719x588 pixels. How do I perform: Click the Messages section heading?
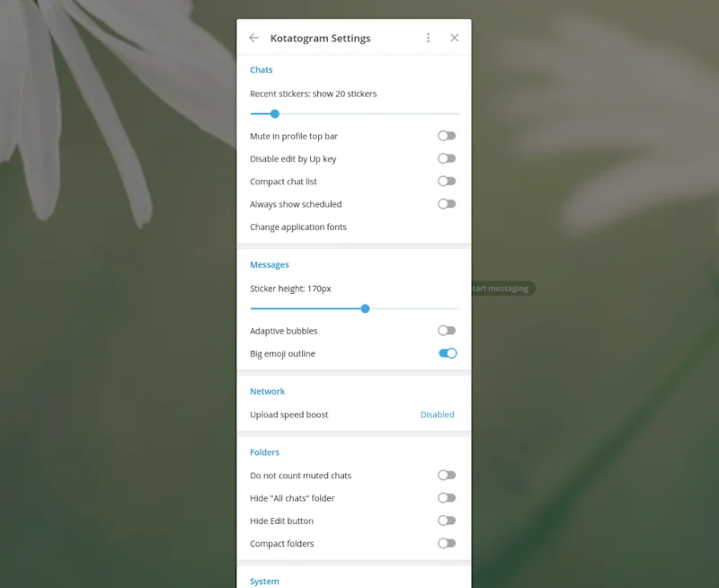tap(269, 264)
